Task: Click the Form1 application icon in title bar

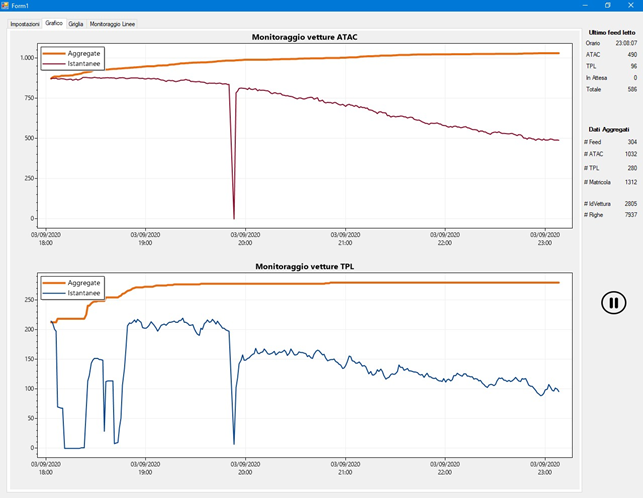Action: point(5,5)
